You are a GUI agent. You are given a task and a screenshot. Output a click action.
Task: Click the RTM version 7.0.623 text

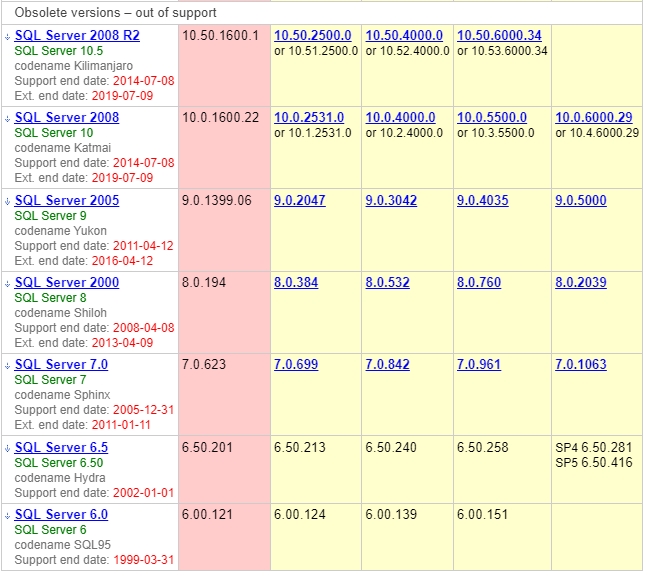point(204,364)
